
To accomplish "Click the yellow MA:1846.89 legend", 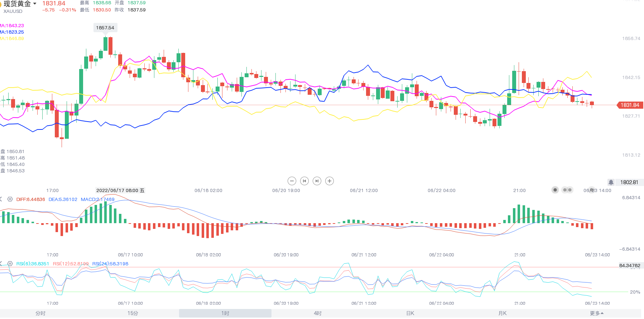I will click(x=12, y=39).
